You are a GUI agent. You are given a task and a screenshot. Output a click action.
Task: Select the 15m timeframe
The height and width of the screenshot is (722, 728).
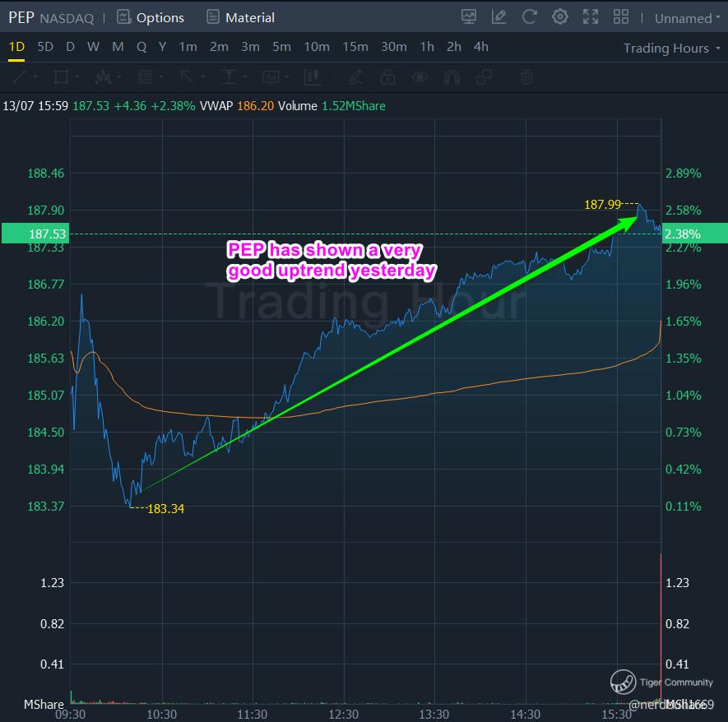click(x=355, y=47)
